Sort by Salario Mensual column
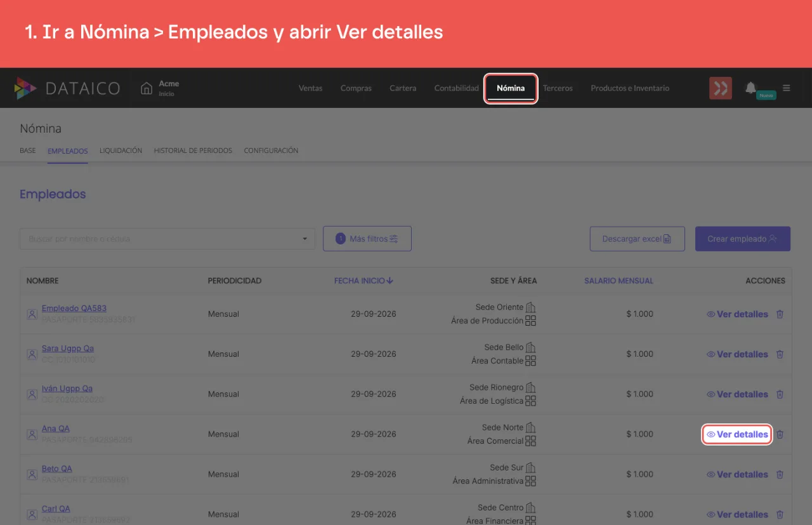The width and height of the screenshot is (812, 525). pos(619,281)
